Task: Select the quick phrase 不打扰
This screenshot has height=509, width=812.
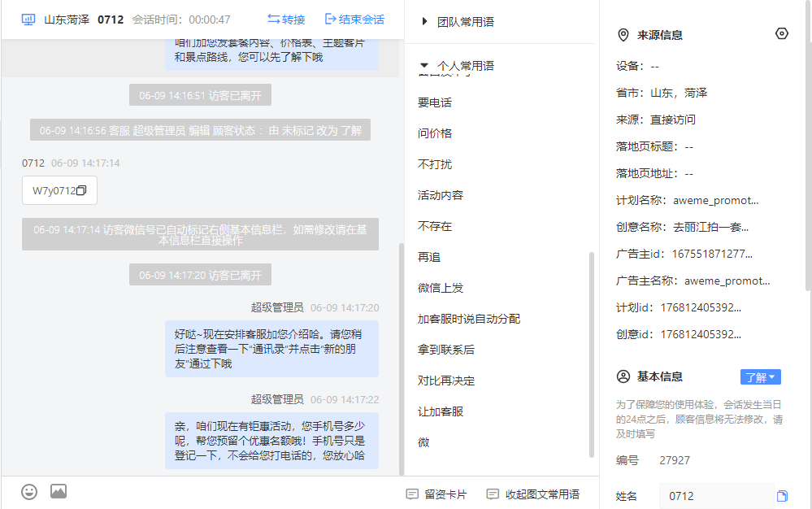Action: click(435, 165)
